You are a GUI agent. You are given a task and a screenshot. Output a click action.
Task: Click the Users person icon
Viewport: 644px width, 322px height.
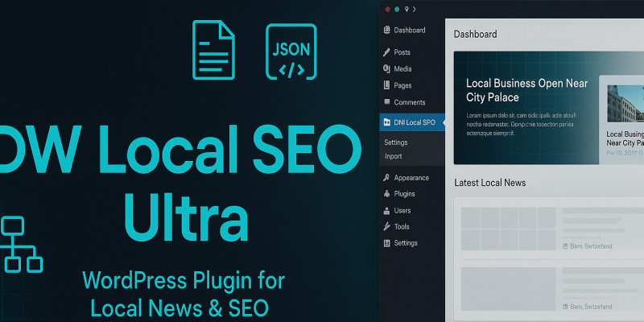[386, 211]
